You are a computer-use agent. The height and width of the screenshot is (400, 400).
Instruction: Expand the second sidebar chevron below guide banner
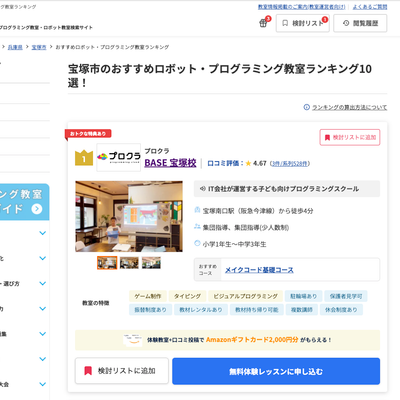43,258
